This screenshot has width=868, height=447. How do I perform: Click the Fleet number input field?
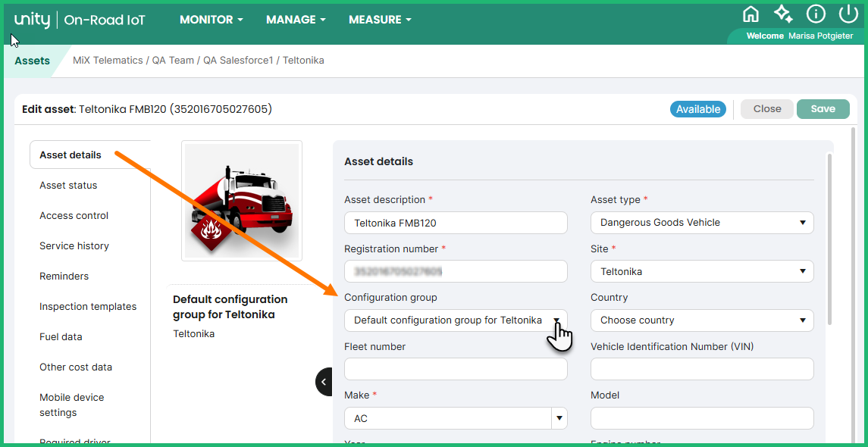[456, 369]
